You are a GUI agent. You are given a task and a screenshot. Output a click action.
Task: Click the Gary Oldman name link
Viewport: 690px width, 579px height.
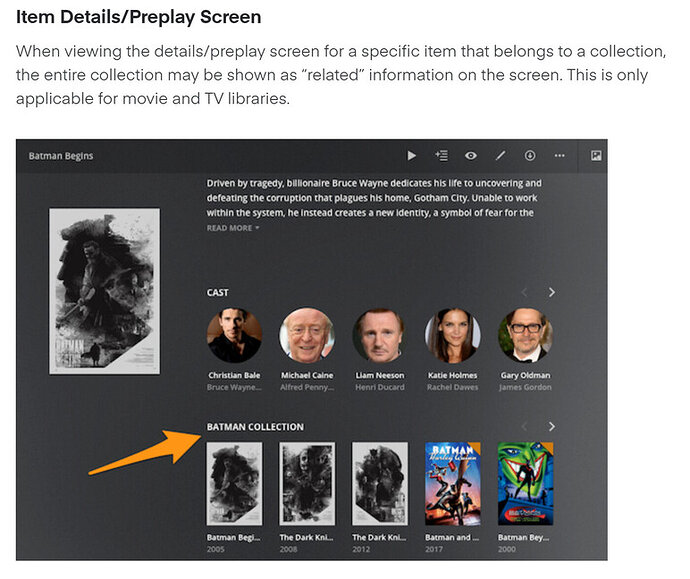tap(525, 375)
